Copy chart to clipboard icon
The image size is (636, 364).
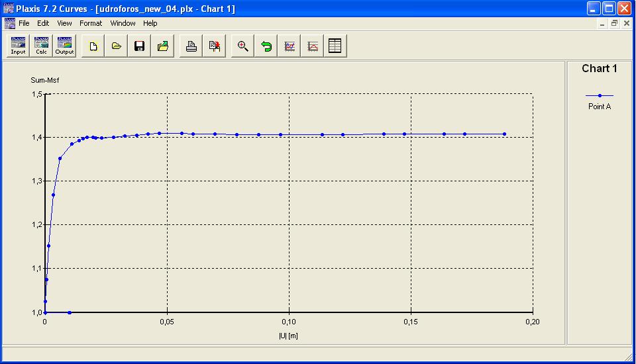point(214,46)
